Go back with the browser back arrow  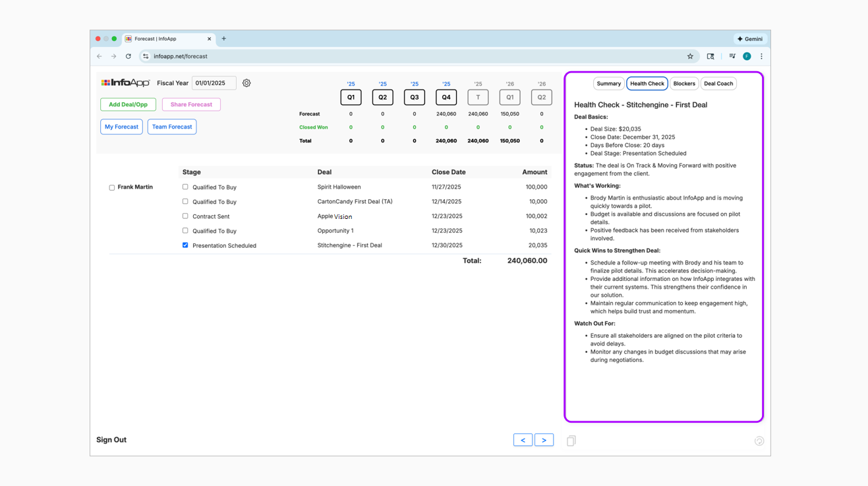(x=100, y=57)
